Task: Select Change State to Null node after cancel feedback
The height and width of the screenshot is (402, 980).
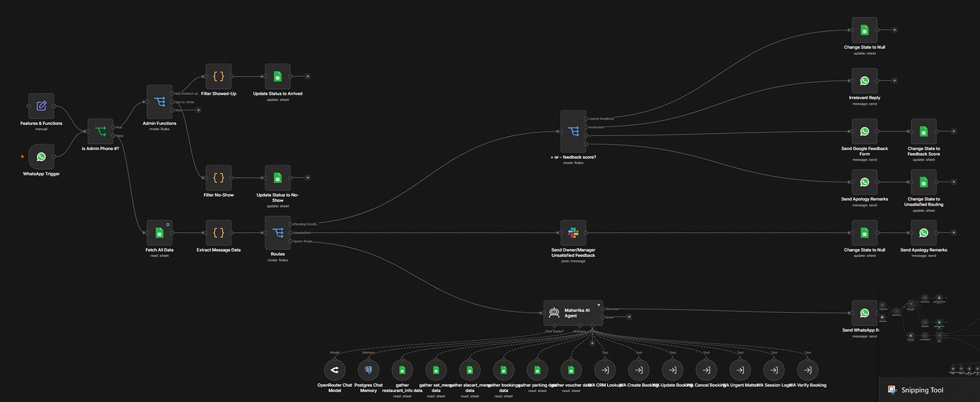Action: 864,30
